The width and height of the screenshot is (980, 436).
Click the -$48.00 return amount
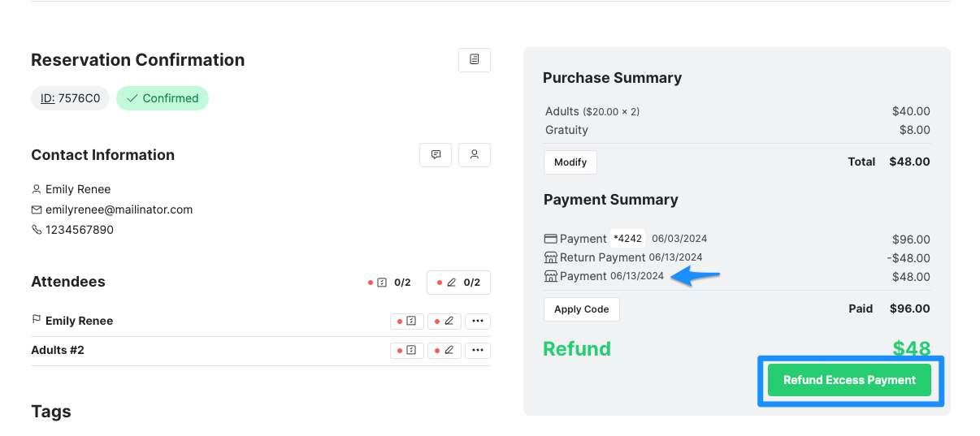click(908, 258)
